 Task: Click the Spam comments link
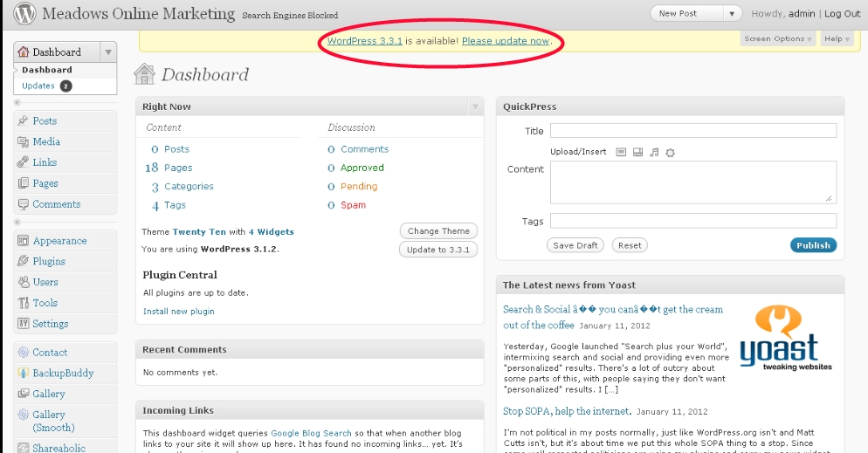pyautogui.click(x=353, y=205)
